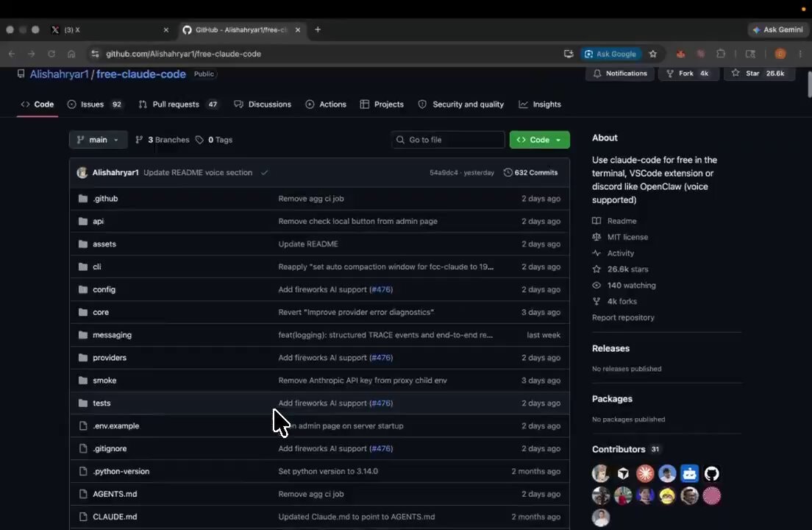Open the providers folder
Image resolution: width=812 pixels, height=530 pixels.
[x=110, y=358]
